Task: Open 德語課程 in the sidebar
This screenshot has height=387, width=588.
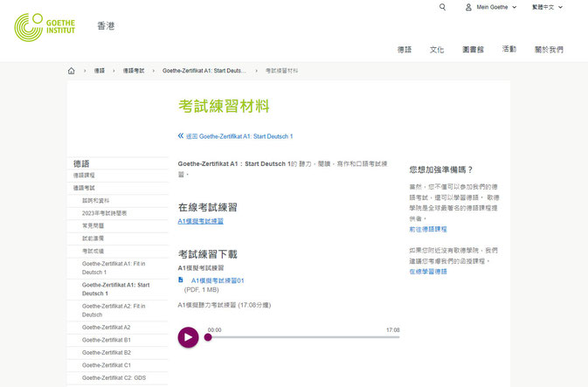Action: [x=84, y=176]
